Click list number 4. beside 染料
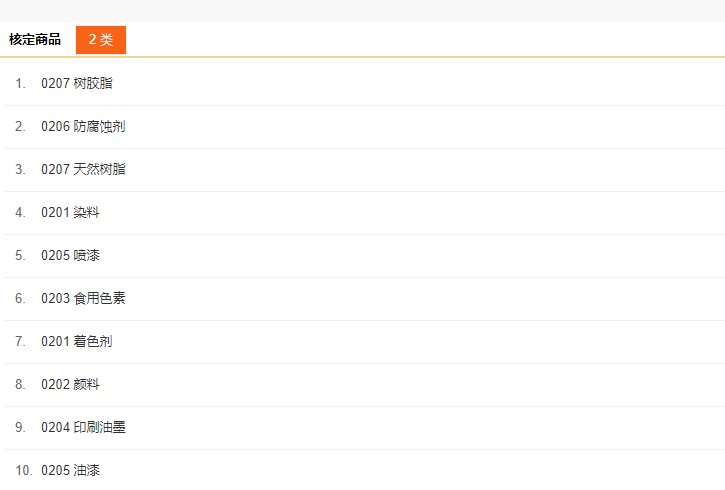Image resolution: width=725 pixels, height=490 pixels. [x=20, y=212]
